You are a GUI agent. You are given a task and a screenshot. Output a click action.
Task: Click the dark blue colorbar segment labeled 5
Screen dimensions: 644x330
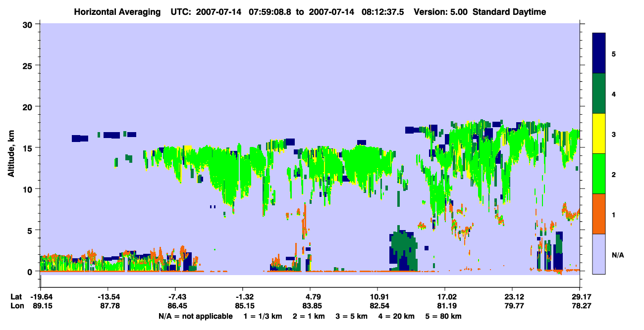pos(599,53)
